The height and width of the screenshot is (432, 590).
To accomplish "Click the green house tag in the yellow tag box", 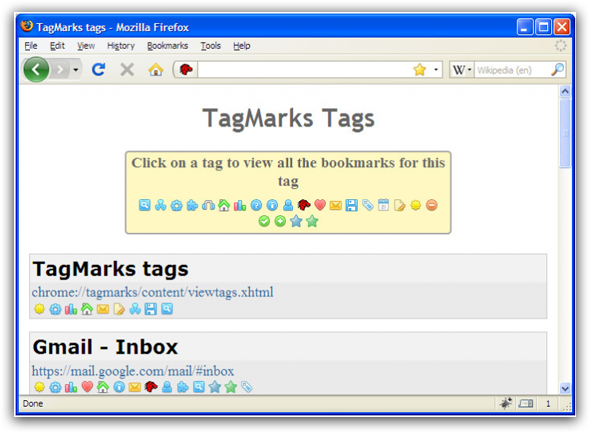I will pos(224,205).
